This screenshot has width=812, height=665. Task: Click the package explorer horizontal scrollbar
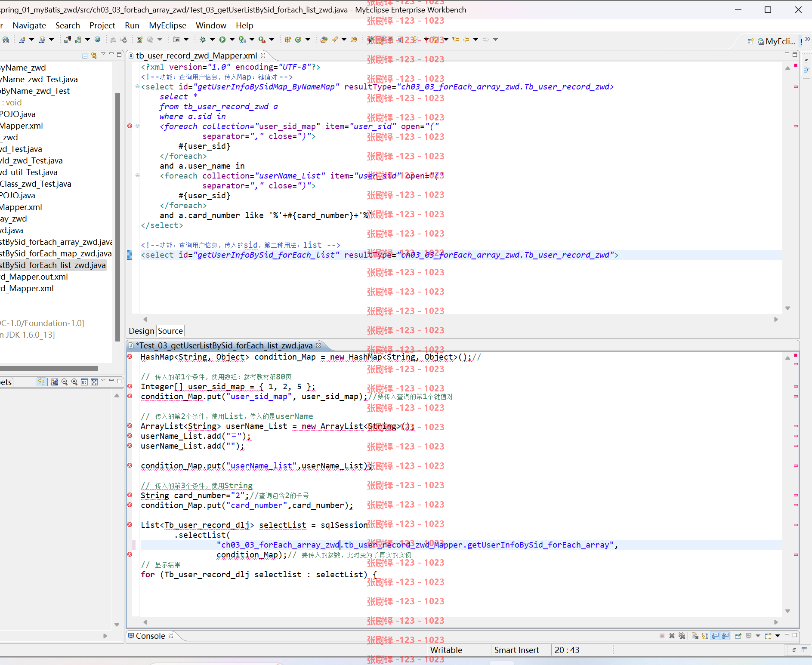pos(49,368)
